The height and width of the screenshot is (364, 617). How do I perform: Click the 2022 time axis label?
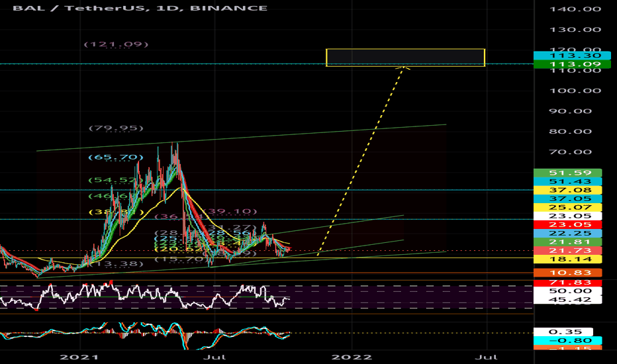pos(352,357)
